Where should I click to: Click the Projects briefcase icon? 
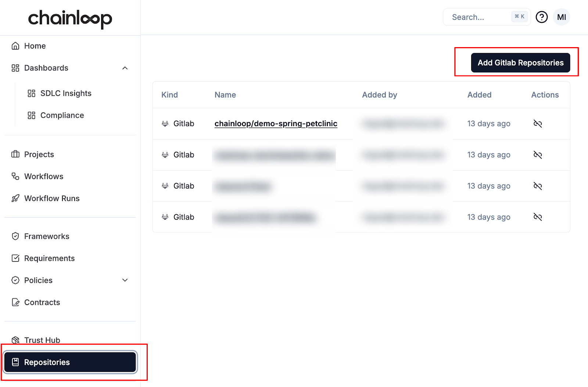[x=15, y=154]
